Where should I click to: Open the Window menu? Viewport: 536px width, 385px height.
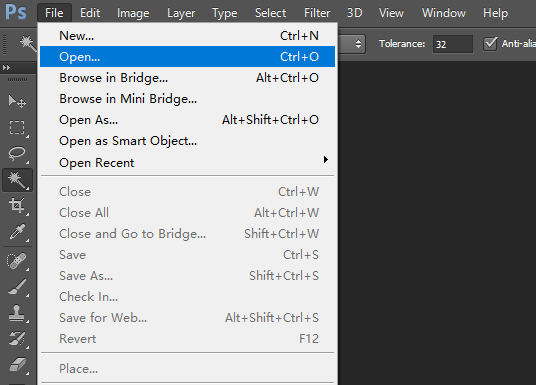pos(443,13)
